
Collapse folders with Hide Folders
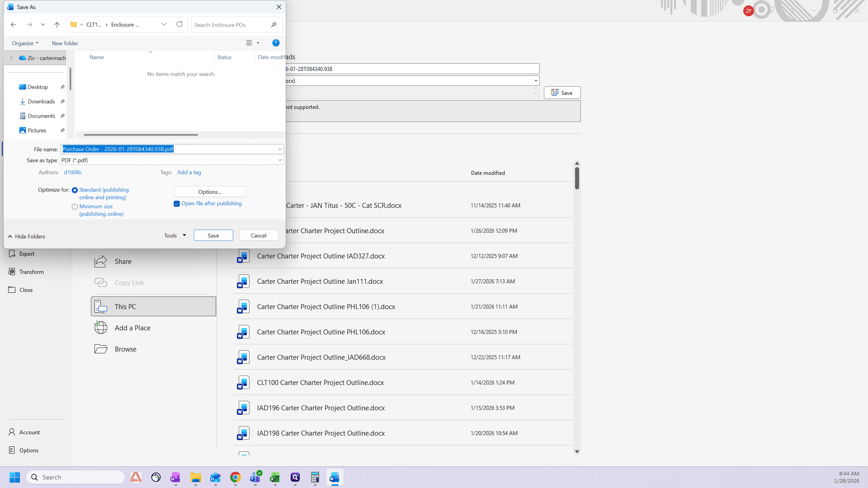(x=27, y=236)
